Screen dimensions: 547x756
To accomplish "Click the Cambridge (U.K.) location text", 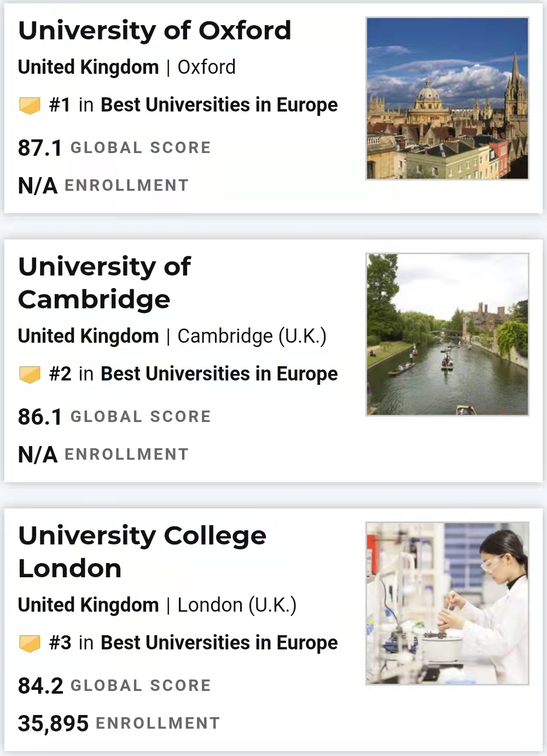I will (252, 336).
